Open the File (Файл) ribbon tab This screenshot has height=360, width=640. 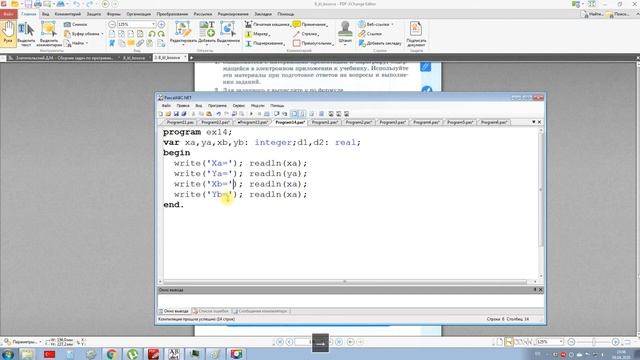pyautogui.click(x=8, y=14)
